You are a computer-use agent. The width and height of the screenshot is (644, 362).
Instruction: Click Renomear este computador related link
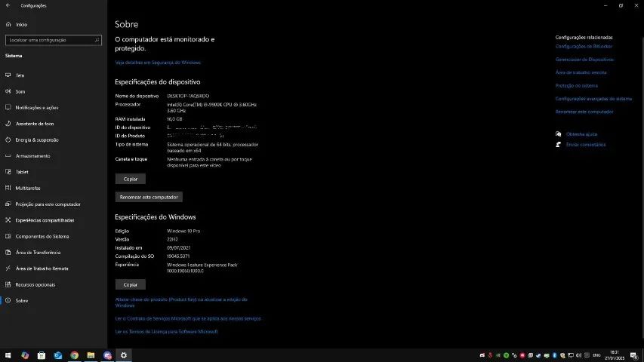pos(584,112)
